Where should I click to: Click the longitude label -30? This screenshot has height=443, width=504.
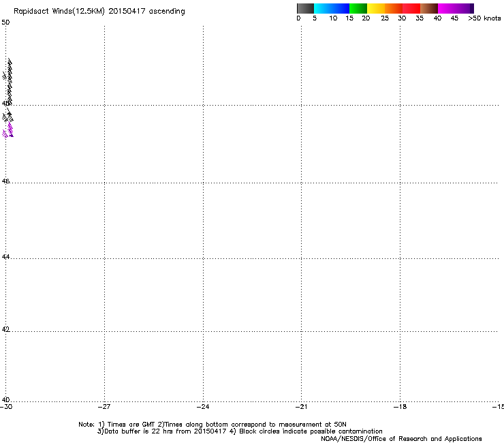[6, 407]
